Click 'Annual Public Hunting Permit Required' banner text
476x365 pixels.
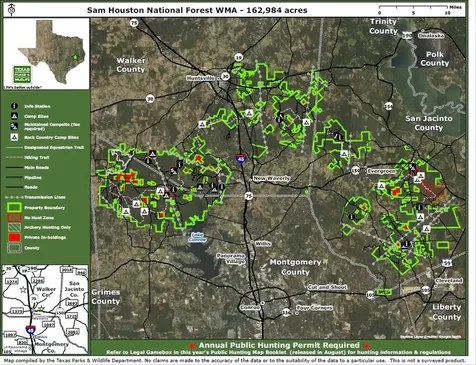pos(279,345)
